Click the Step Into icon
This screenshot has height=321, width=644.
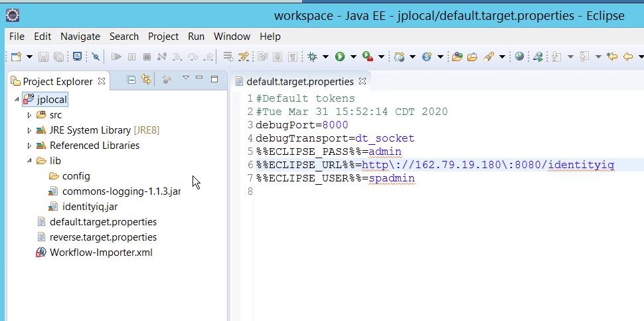[177, 56]
